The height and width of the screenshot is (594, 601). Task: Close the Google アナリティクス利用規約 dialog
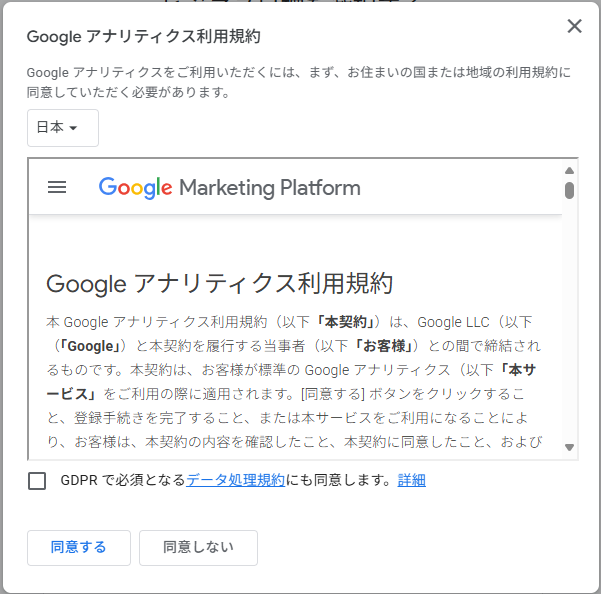coord(574,26)
